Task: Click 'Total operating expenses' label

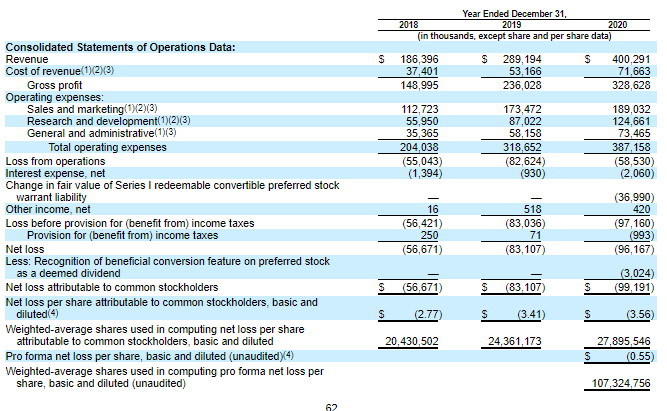Action: point(107,147)
